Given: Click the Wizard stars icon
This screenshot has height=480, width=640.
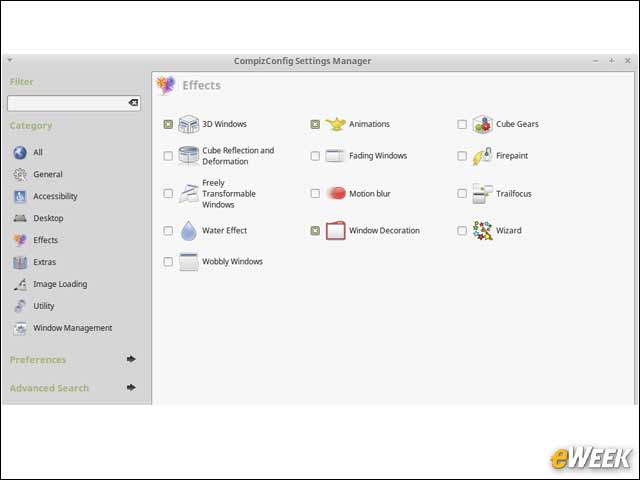Looking at the screenshot, I should (x=482, y=231).
